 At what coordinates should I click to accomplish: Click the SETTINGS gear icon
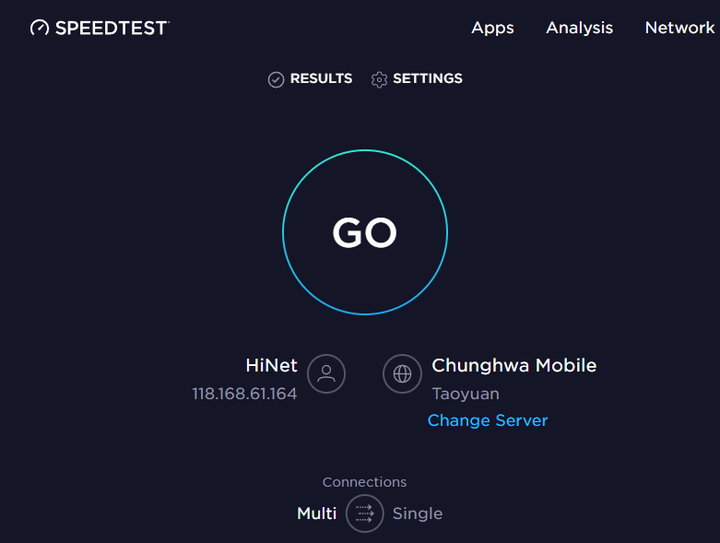point(379,79)
